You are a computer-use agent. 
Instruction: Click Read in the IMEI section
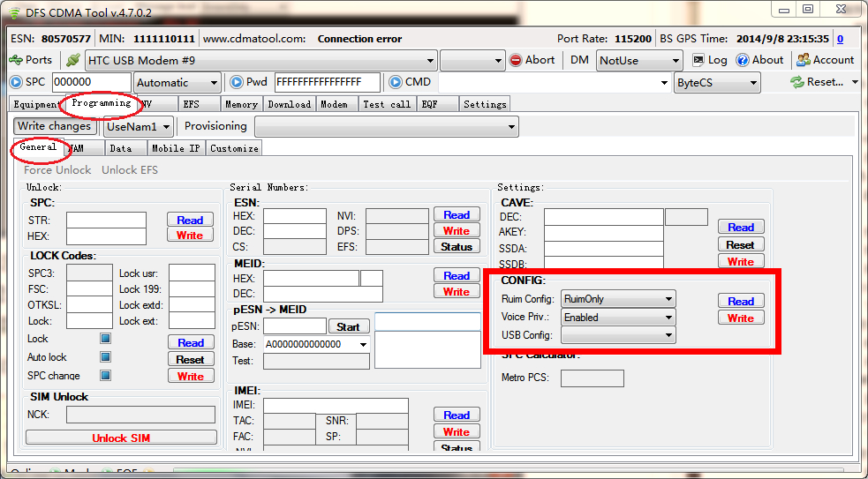(x=457, y=415)
